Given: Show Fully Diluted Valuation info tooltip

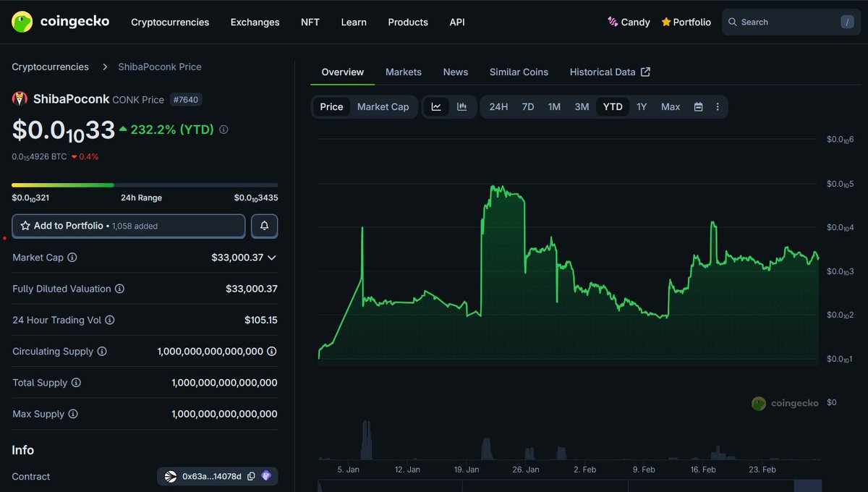Looking at the screenshot, I should [119, 289].
